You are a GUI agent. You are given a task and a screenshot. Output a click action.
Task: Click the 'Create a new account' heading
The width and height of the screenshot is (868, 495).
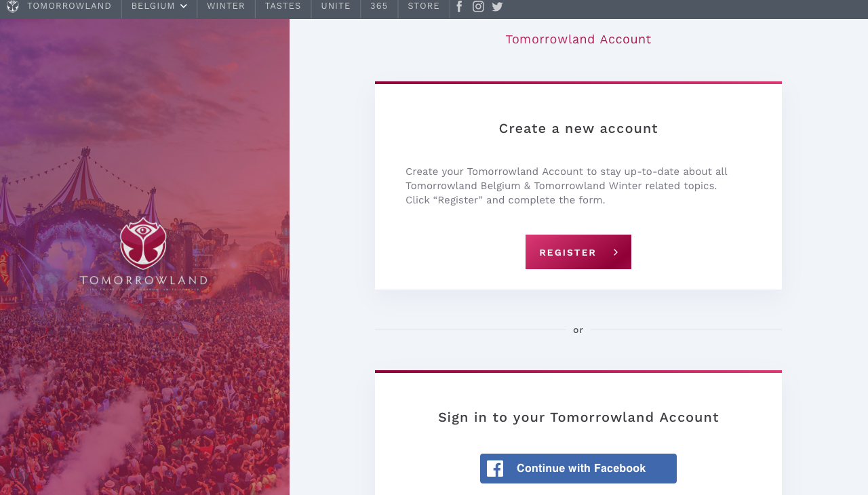coord(578,128)
